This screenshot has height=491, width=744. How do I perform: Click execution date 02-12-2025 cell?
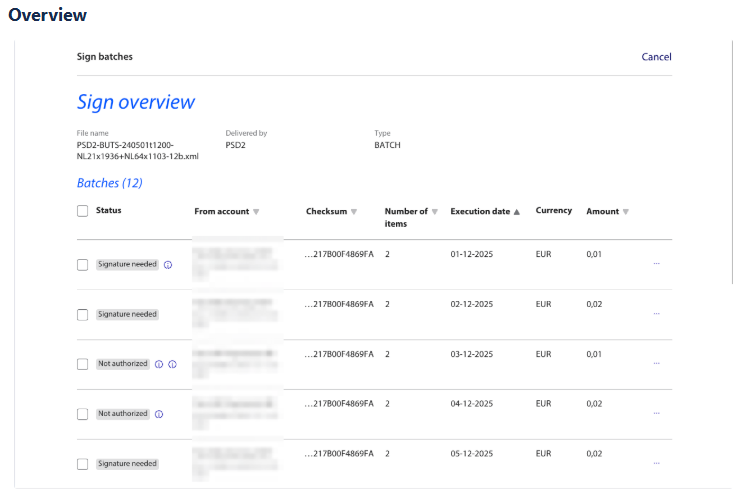472,304
